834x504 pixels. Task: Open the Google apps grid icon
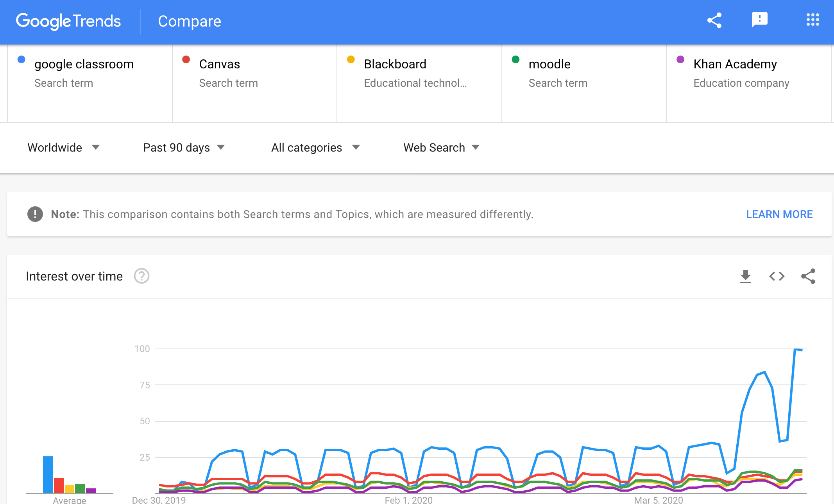pos(813,20)
